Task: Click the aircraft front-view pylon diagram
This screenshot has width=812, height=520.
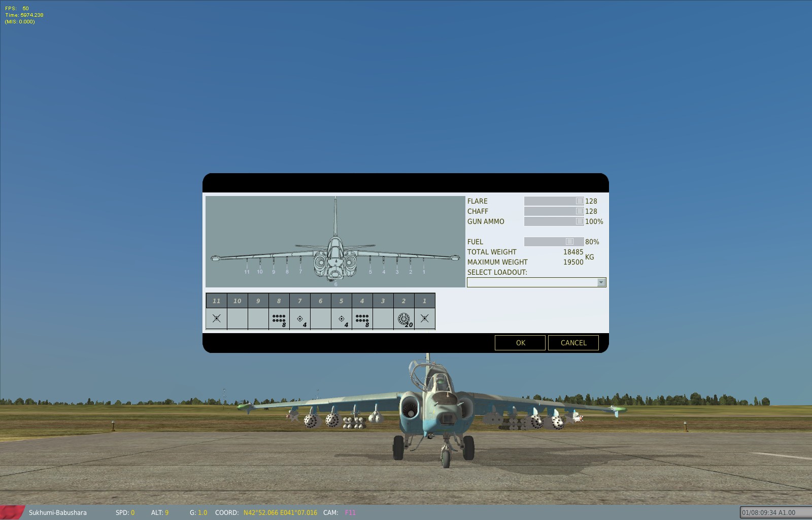Action: (x=335, y=242)
